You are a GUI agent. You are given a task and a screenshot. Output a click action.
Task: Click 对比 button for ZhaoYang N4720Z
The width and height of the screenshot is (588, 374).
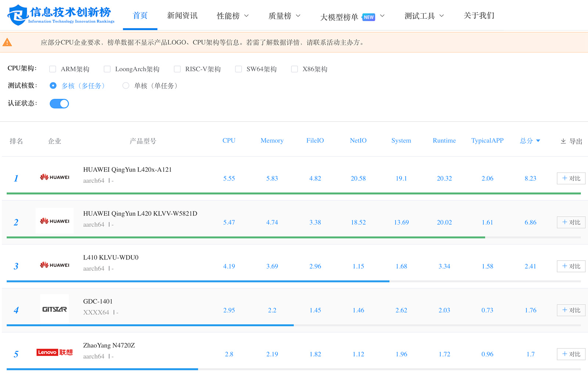(571, 354)
